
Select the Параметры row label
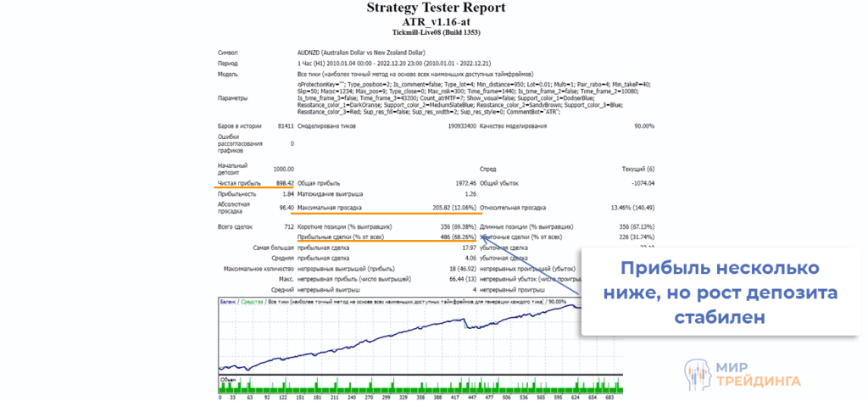click(234, 97)
